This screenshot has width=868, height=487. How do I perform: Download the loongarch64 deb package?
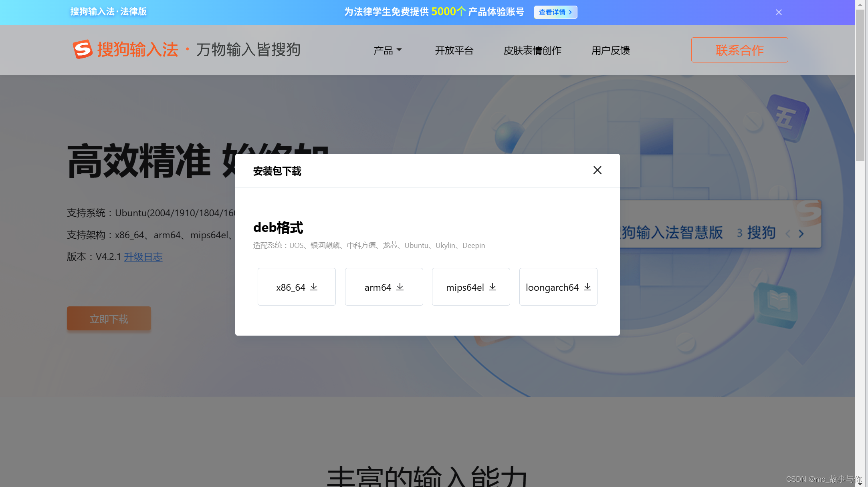(558, 287)
